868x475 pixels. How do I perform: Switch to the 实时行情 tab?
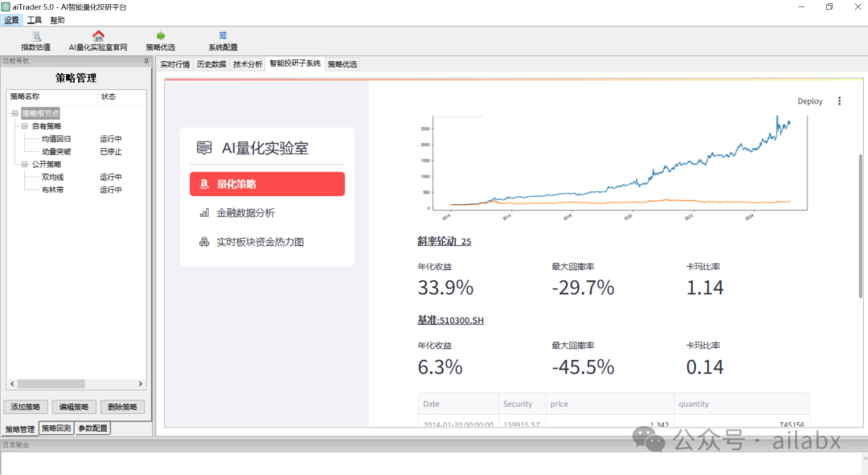coord(175,64)
